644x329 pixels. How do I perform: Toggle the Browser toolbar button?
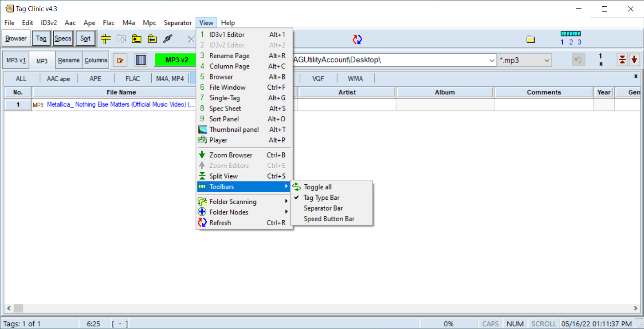16,39
